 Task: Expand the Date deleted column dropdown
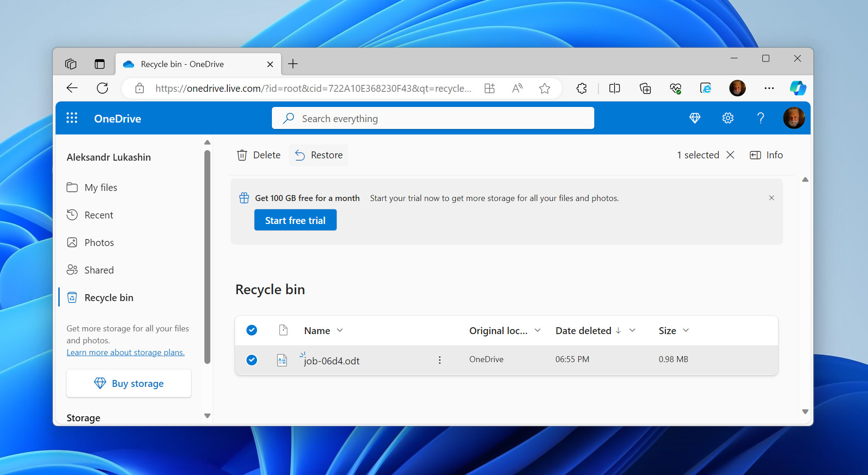coord(632,330)
